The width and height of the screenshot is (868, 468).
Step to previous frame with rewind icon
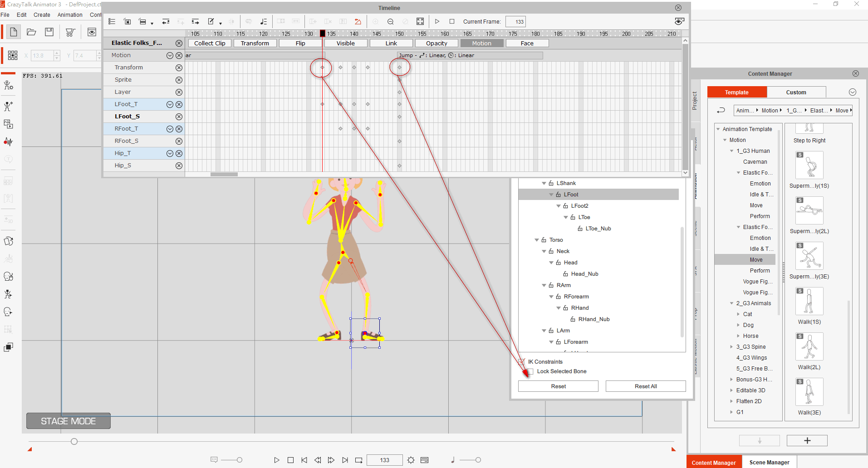point(318,460)
